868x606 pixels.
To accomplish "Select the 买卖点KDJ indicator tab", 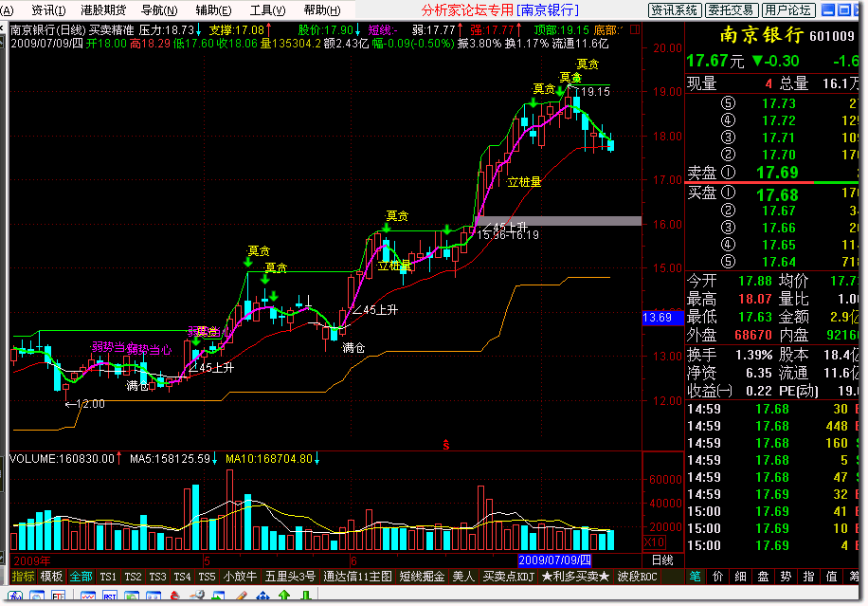I will [x=509, y=577].
